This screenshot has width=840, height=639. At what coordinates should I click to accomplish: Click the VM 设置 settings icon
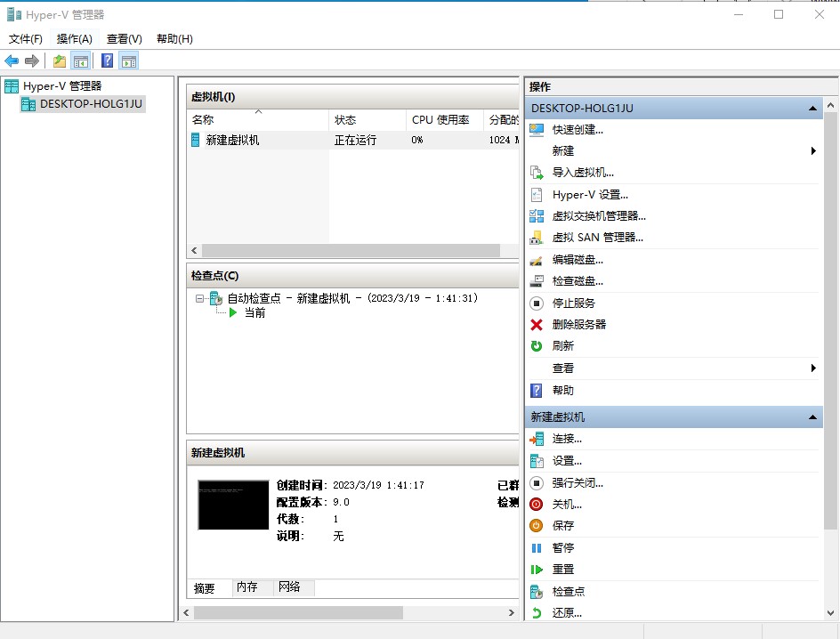537,461
